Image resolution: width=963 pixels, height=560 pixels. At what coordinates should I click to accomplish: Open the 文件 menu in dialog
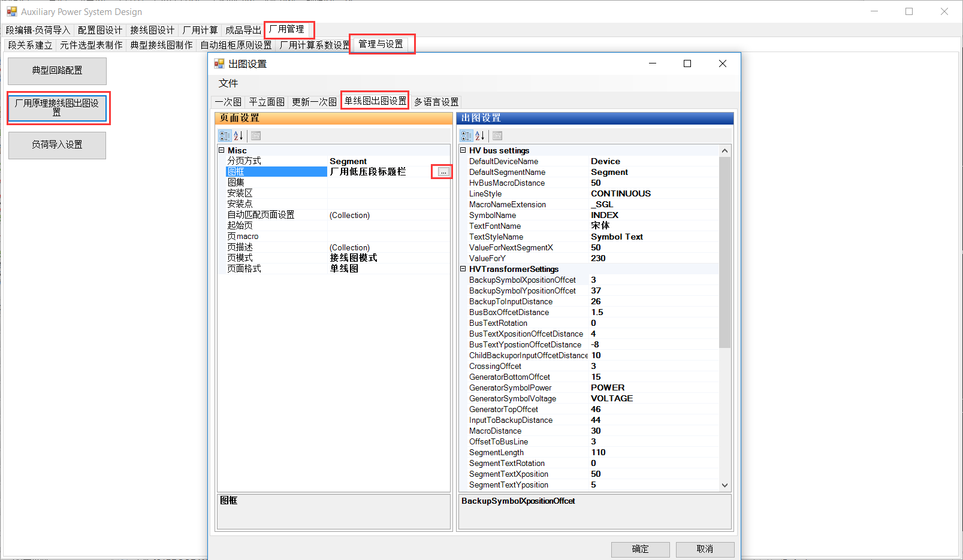tap(228, 83)
